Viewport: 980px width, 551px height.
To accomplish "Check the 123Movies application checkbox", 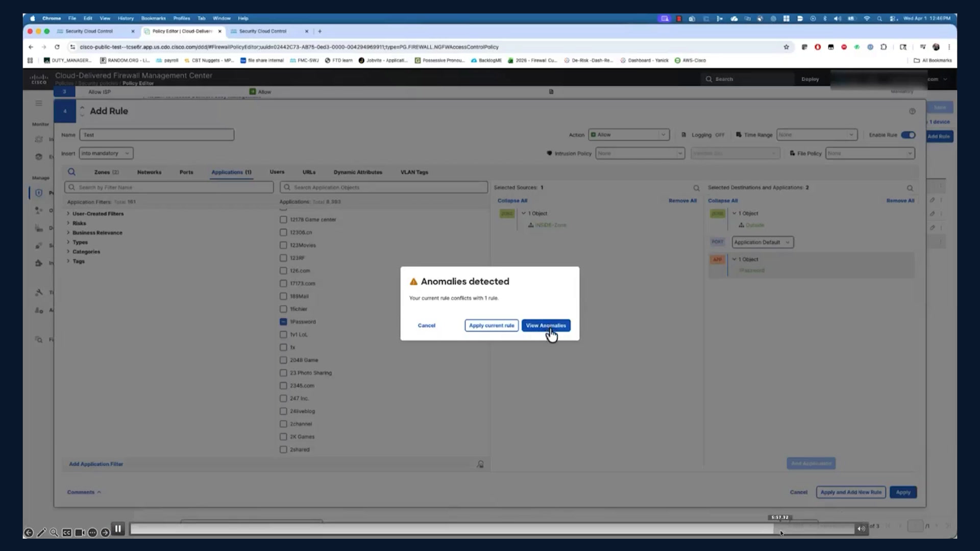I will pyautogui.click(x=283, y=245).
